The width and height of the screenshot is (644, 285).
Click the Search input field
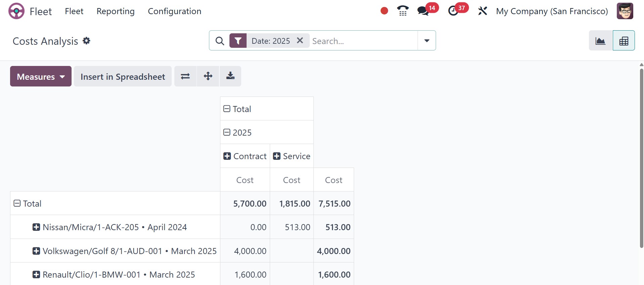[x=363, y=41]
